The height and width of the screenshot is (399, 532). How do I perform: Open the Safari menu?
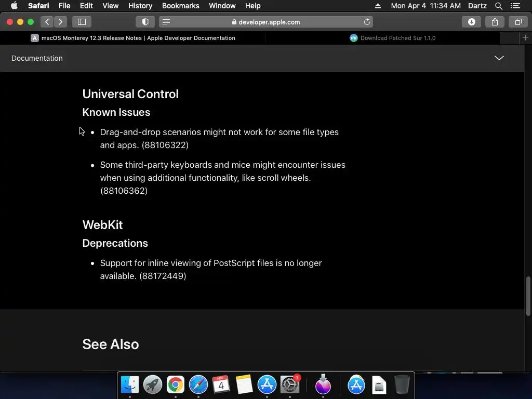point(38,6)
